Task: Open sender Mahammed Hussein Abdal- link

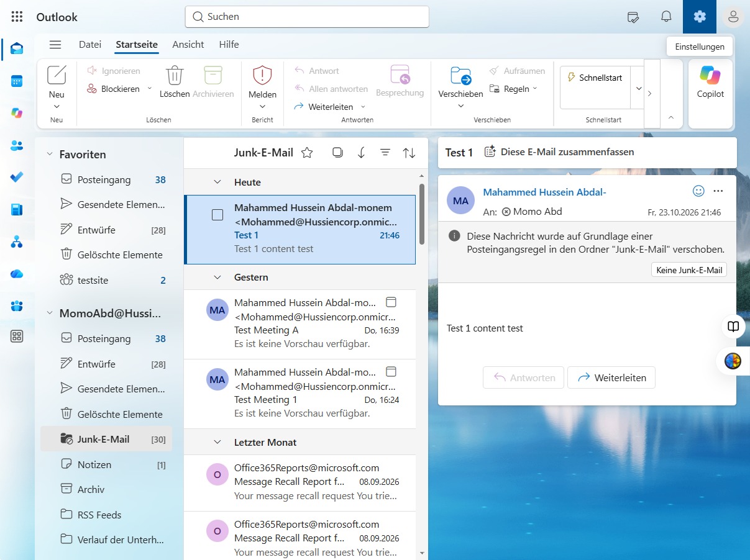Action: pyautogui.click(x=544, y=192)
